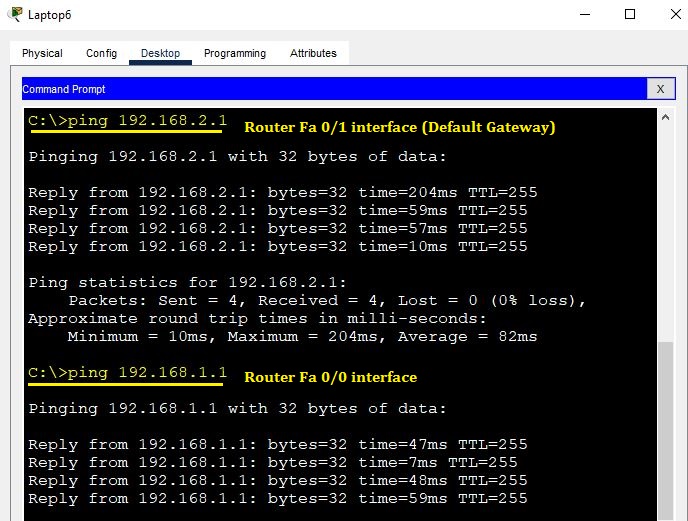Minimize the Laptop6 window

585,14
